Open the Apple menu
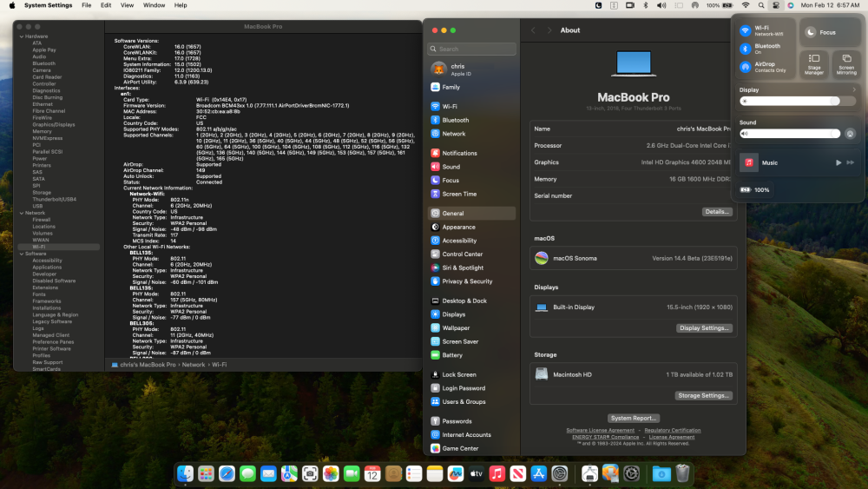This screenshot has width=868, height=489. tap(12, 5)
